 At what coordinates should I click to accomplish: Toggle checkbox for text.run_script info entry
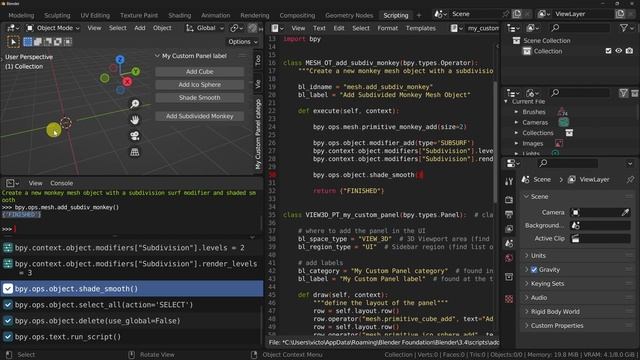[x=8, y=337]
